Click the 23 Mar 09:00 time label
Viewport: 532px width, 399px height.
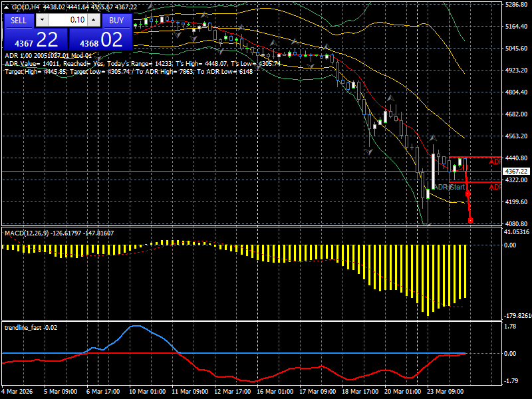(x=445, y=392)
